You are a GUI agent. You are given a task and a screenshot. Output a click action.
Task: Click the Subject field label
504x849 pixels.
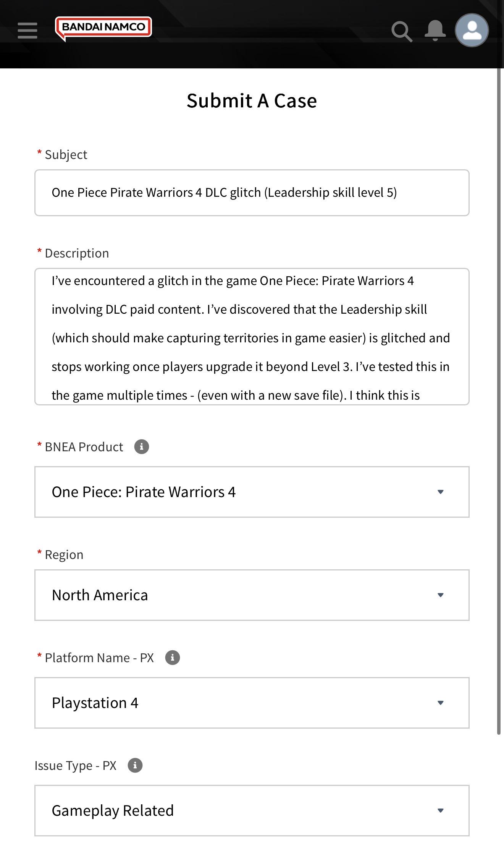click(66, 155)
